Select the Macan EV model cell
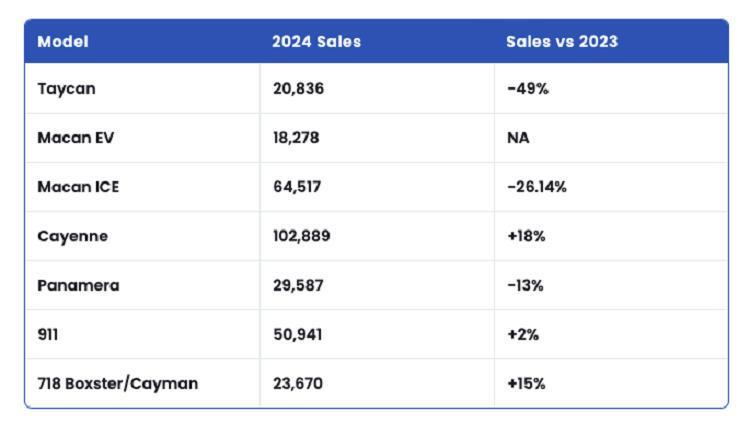 [x=76, y=138]
